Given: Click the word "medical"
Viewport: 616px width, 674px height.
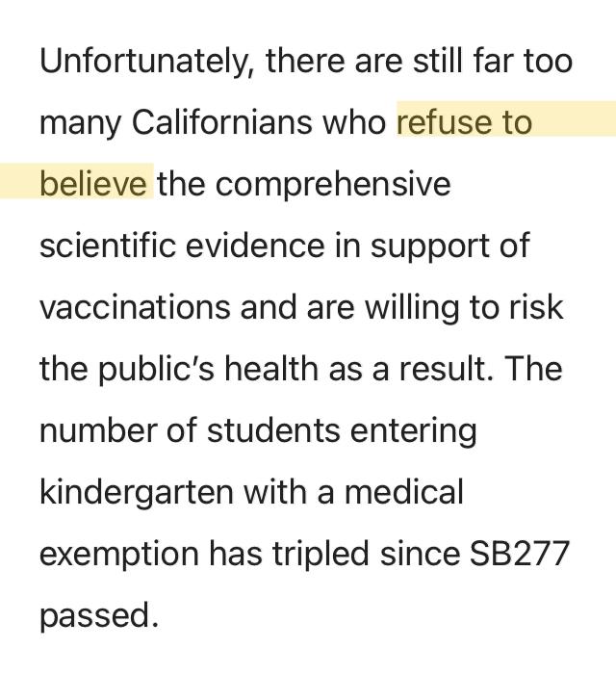Looking at the screenshot, I should pos(404,492).
